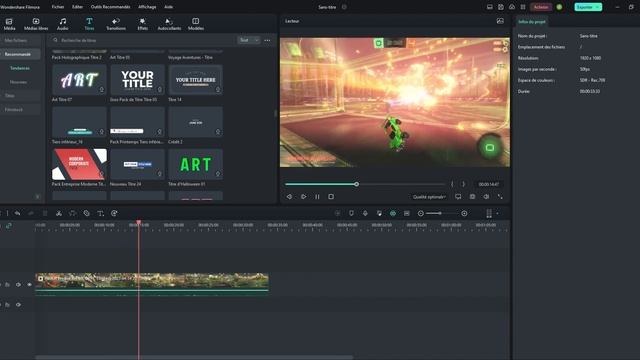
Task: Open the Autocollants tab
Action: click(169, 24)
